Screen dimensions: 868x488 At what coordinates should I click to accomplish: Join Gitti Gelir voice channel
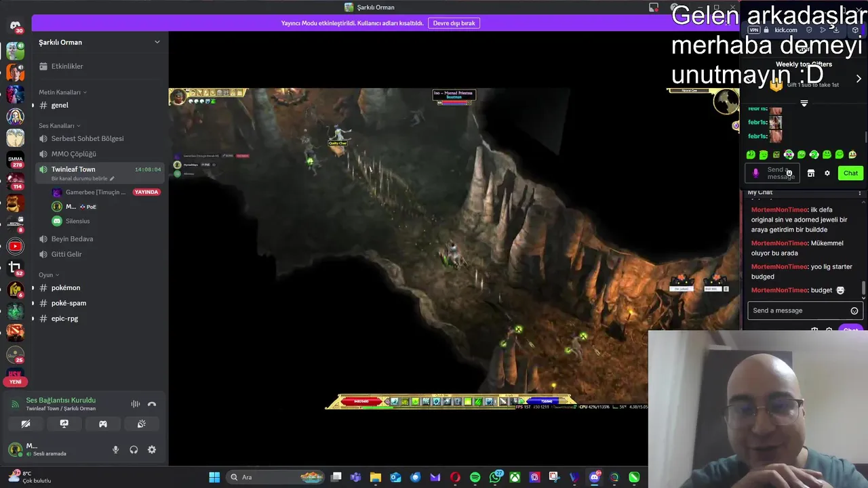(x=100, y=254)
